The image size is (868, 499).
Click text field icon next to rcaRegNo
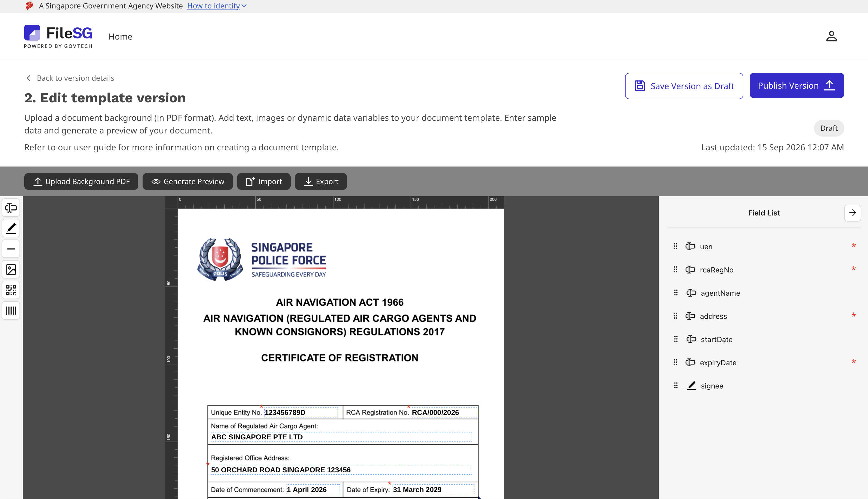(x=690, y=270)
